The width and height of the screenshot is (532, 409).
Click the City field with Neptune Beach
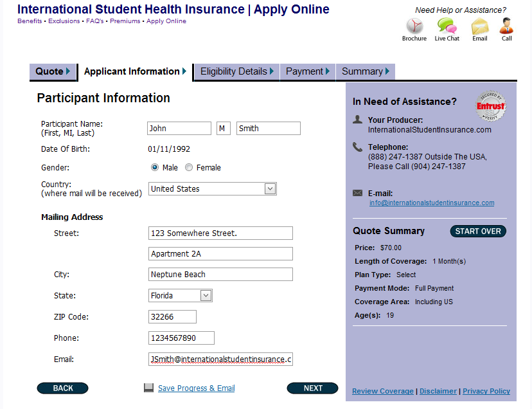[x=220, y=275]
